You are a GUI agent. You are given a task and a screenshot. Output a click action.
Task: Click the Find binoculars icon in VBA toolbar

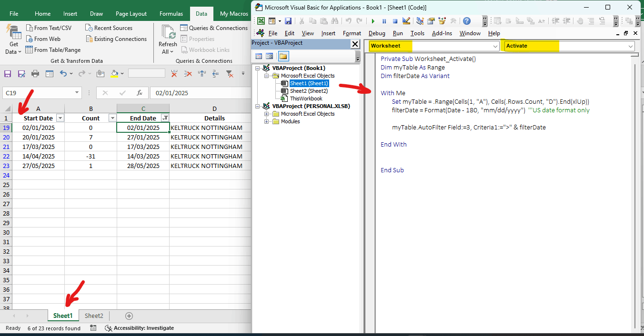(334, 21)
